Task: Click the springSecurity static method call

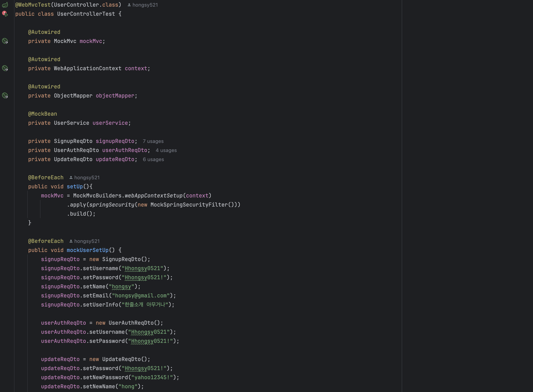Action: [x=112, y=205]
